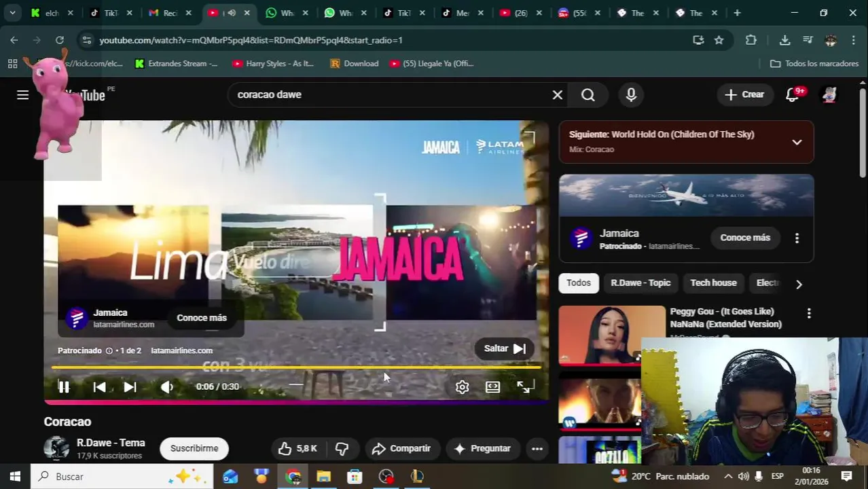868x489 pixels.
Task: Open the Extrandes Stream bookmark
Action: pos(176,63)
